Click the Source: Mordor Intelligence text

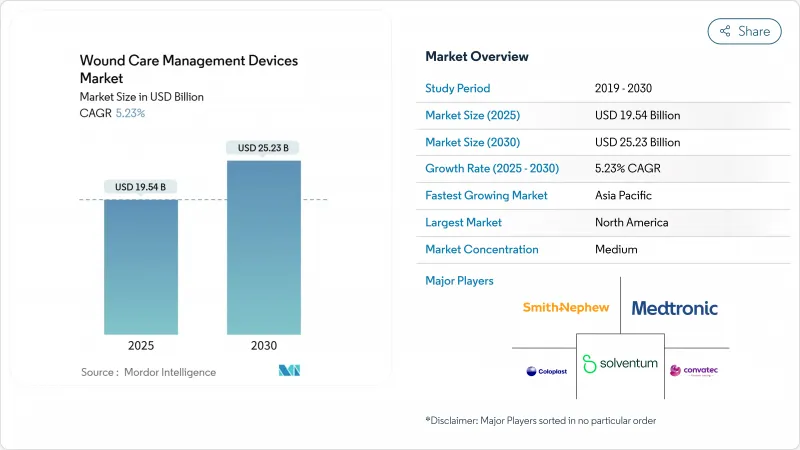[x=148, y=372]
